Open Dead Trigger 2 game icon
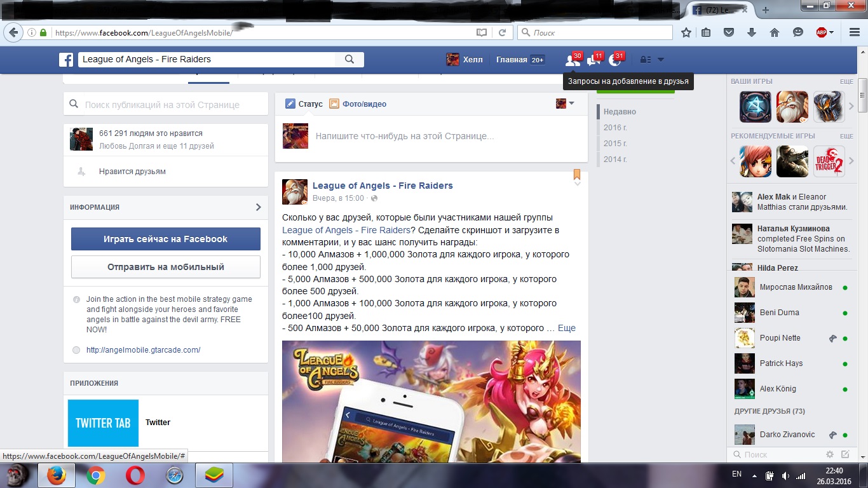The height and width of the screenshot is (488, 868). (829, 161)
